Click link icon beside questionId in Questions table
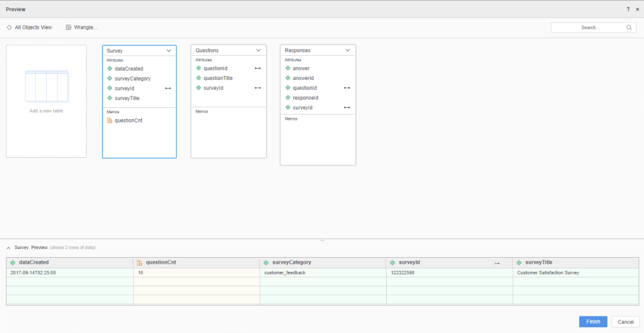644x333 pixels. pyautogui.click(x=257, y=68)
